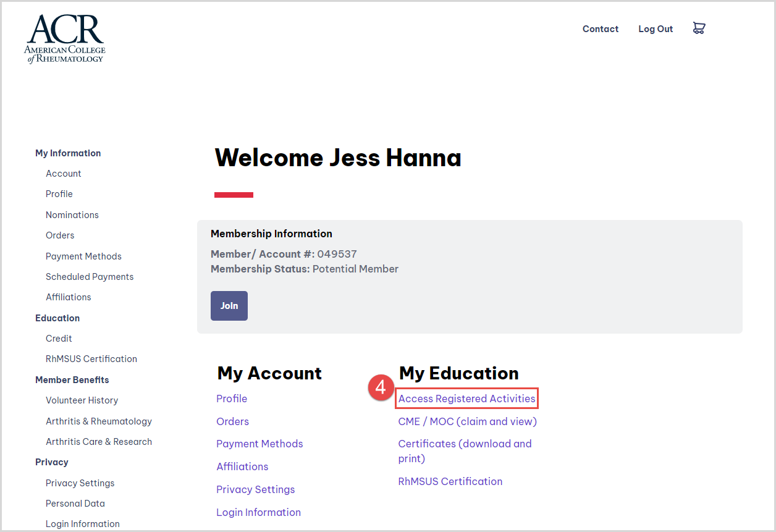Open Orders link under My Account
Screen dimensions: 776x532
tap(233, 421)
